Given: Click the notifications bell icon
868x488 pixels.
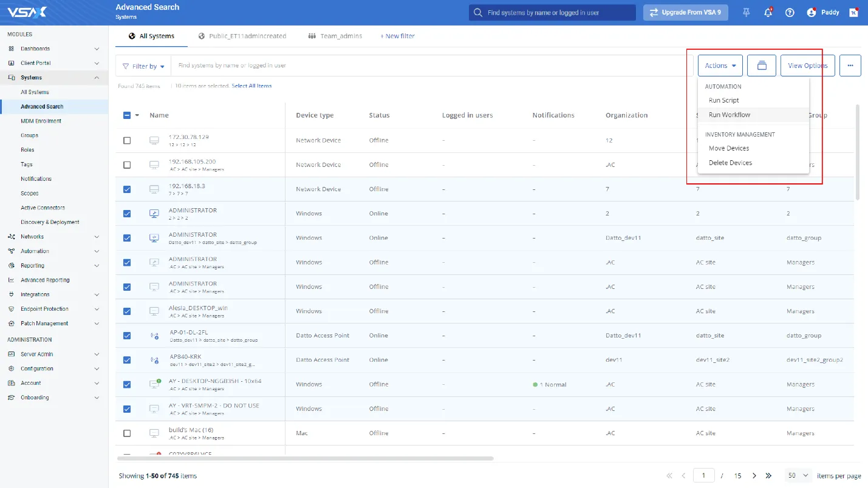Looking at the screenshot, I should [x=768, y=13].
